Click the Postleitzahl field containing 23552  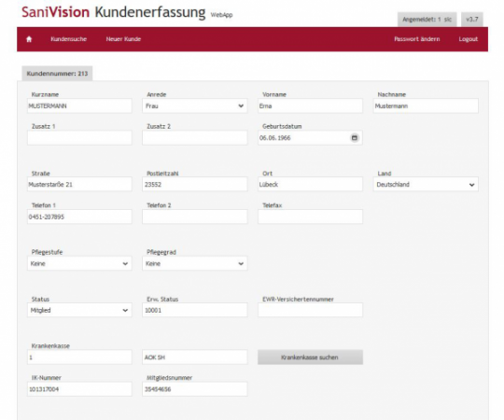(195, 185)
